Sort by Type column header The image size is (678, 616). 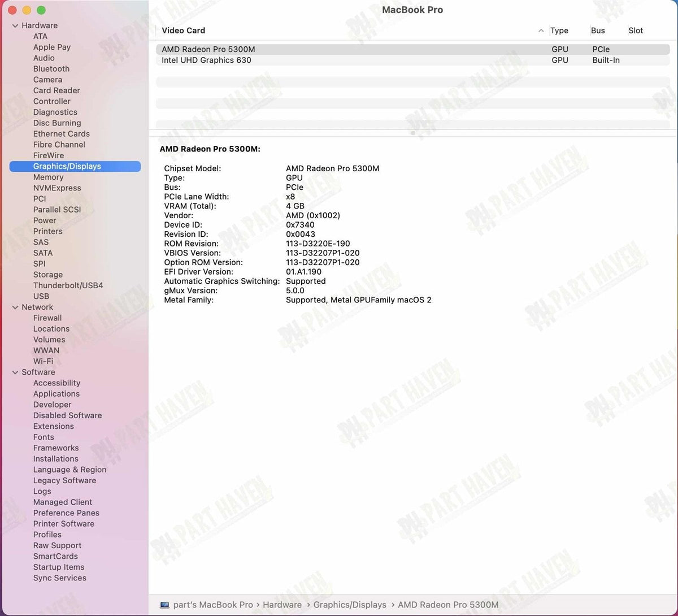tap(559, 31)
